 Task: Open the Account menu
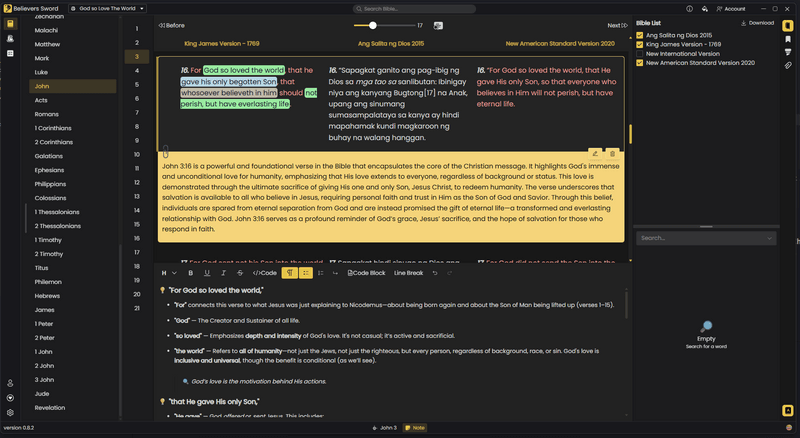coord(731,9)
